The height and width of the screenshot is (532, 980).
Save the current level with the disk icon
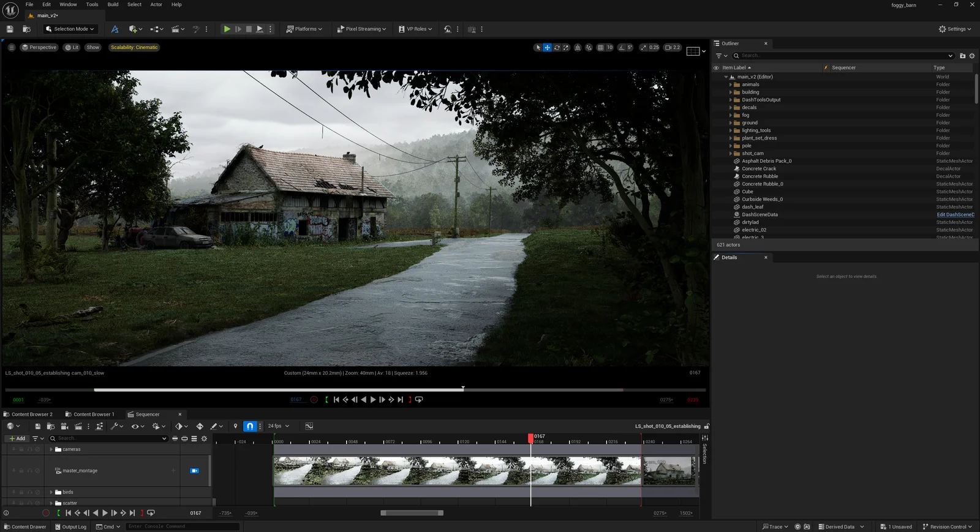[x=10, y=29]
